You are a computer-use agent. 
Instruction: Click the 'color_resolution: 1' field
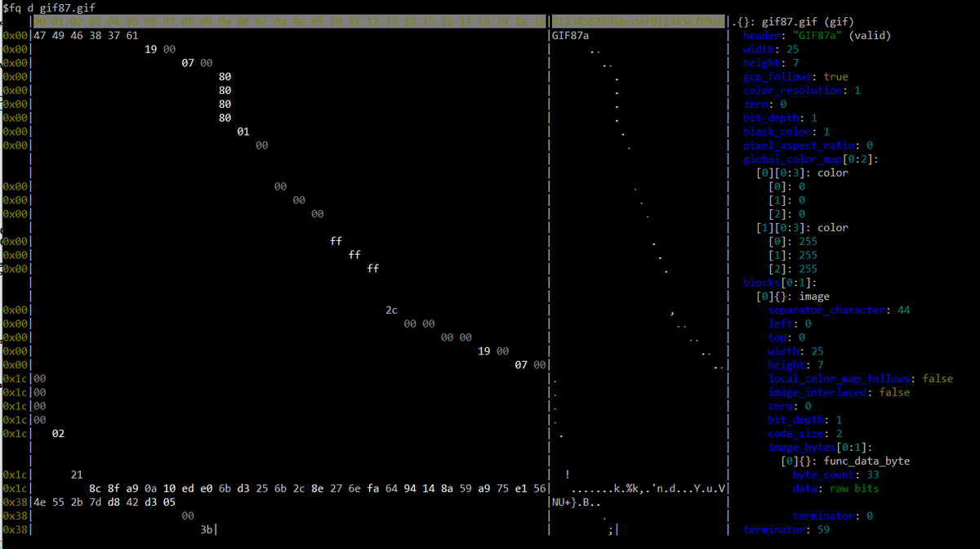click(802, 91)
